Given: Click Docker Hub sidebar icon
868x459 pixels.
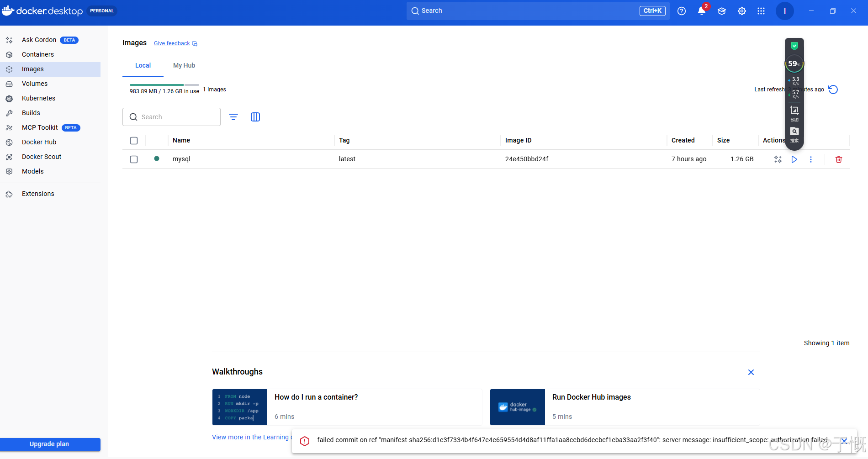Looking at the screenshot, I should click(9, 142).
